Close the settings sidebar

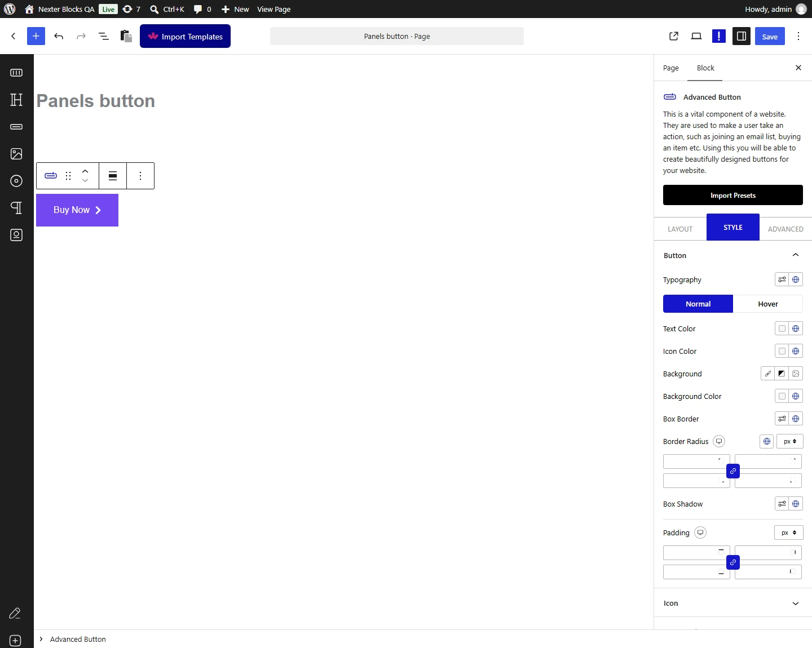click(798, 68)
